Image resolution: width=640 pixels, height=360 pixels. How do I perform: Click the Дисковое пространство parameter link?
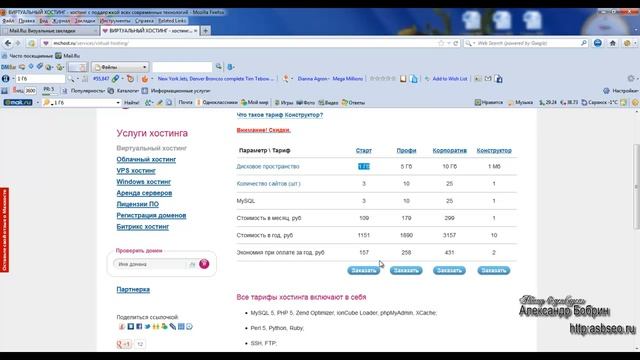pyautogui.click(x=268, y=167)
